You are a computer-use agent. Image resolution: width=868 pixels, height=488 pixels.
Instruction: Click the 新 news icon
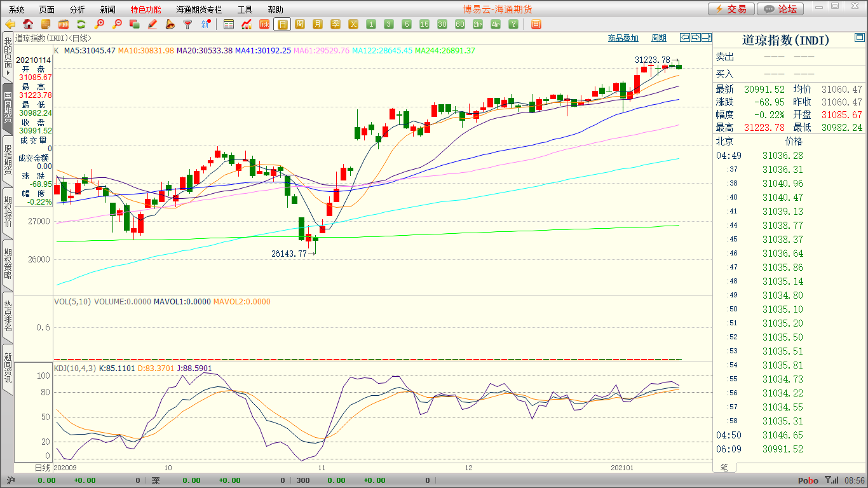point(205,24)
